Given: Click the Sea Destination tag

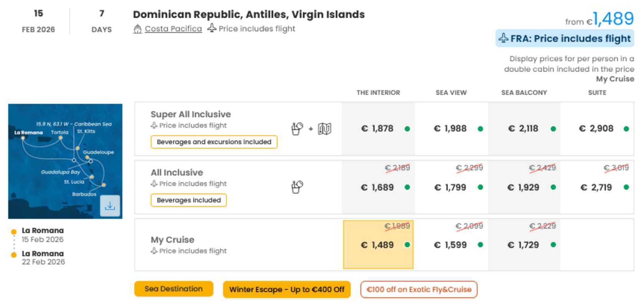Looking at the screenshot, I should pos(174,289).
